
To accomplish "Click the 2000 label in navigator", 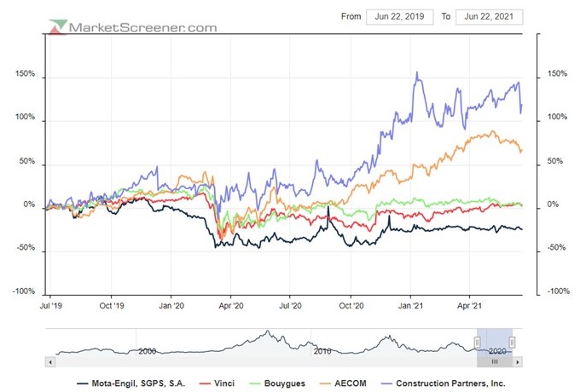I will pos(148,351).
